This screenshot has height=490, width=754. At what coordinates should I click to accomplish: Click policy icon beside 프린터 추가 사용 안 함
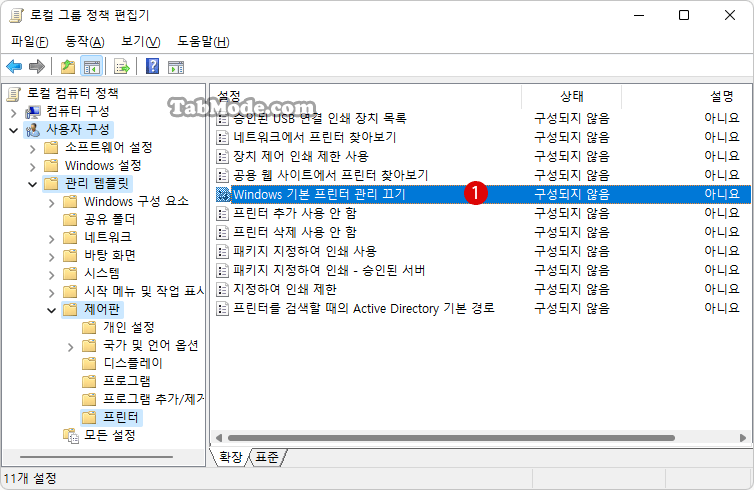222,214
